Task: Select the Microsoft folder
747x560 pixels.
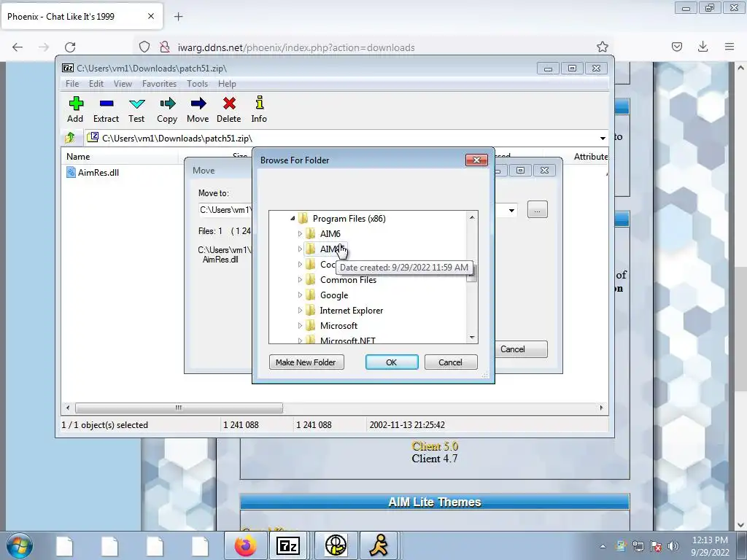Action: (x=338, y=325)
